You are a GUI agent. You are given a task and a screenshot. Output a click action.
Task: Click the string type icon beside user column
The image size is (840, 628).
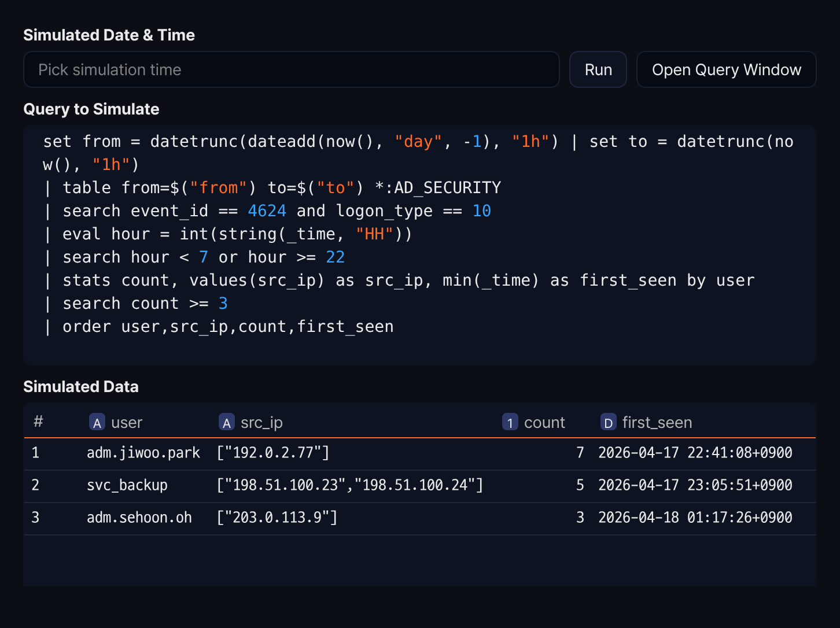[97, 423]
